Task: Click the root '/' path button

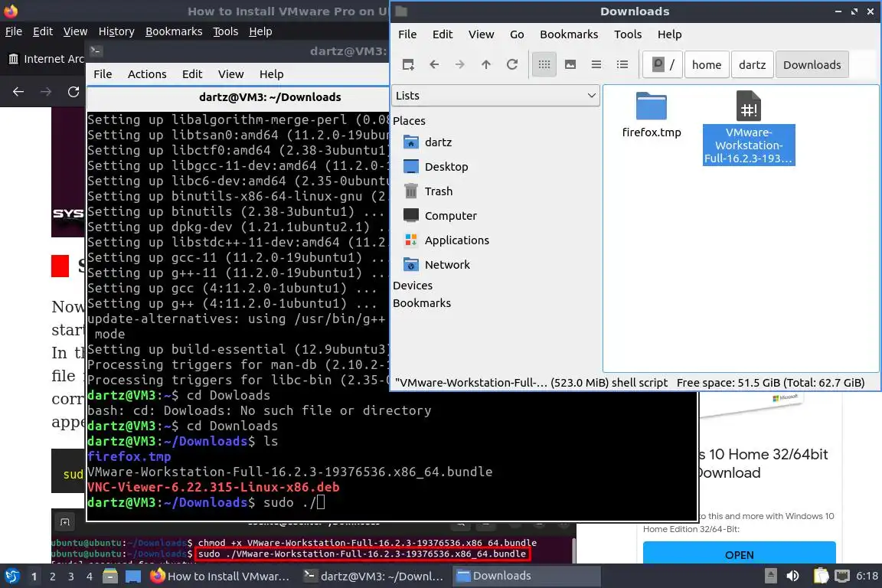Action: tap(663, 65)
